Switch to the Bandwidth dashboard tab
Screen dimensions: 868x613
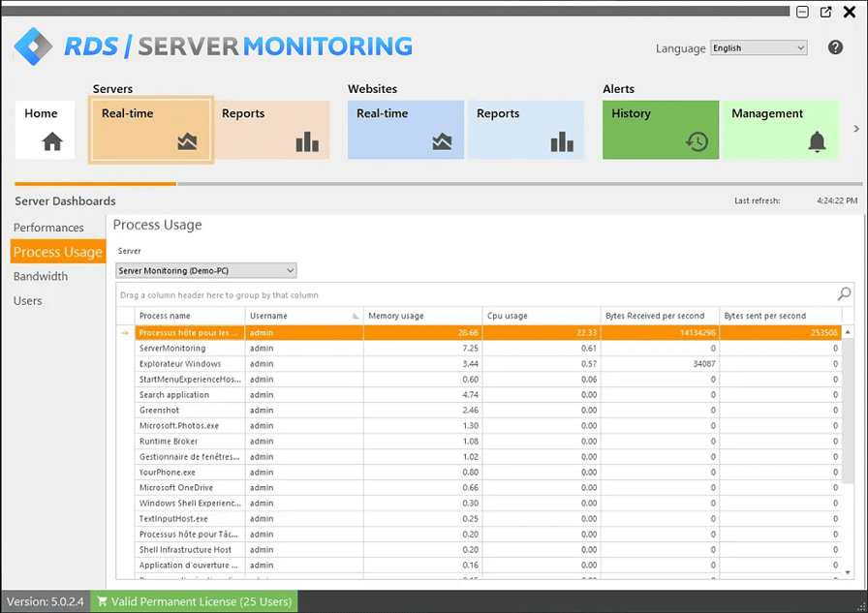(41, 276)
